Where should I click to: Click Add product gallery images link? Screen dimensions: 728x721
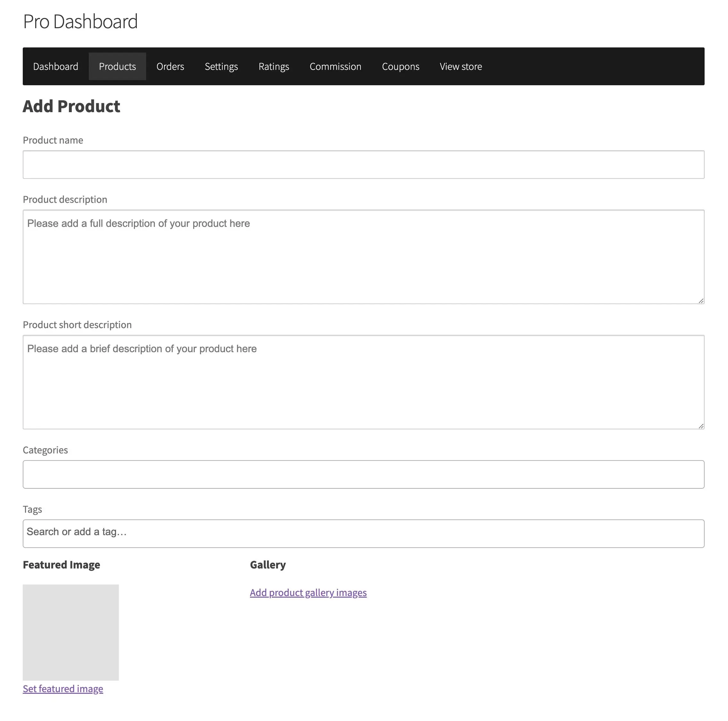click(308, 593)
